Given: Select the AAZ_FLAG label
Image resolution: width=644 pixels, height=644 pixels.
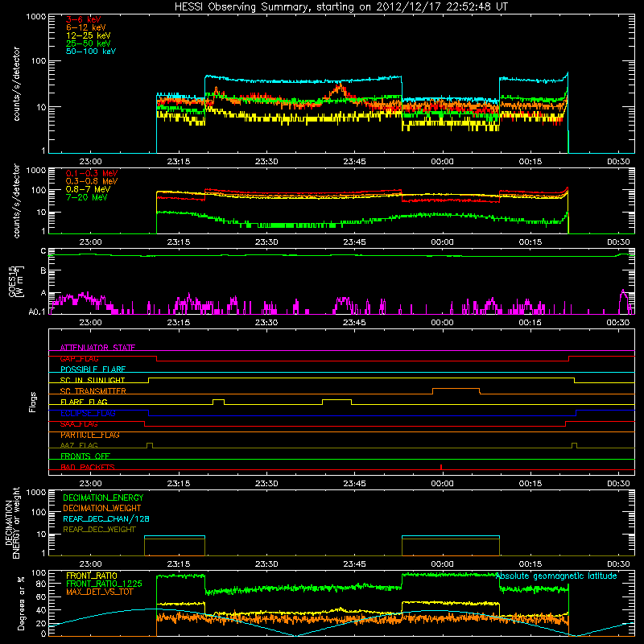Looking at the screenshot, I should pos(79,445).
